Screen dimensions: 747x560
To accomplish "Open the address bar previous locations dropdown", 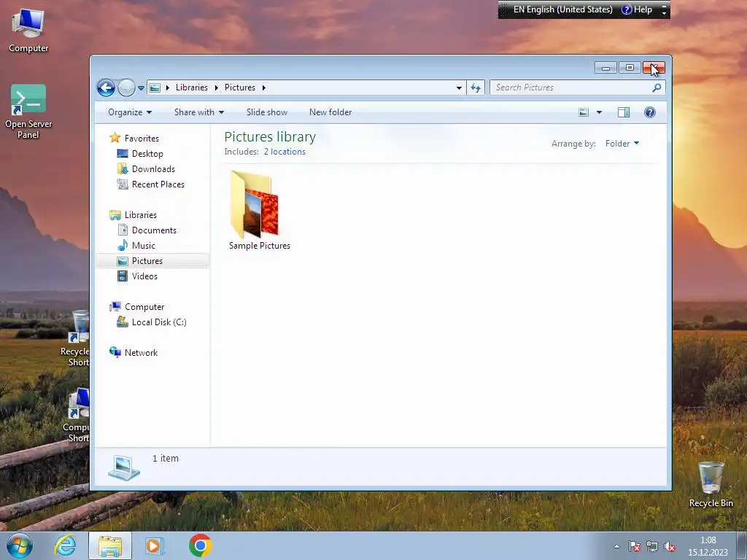I will coord(459,87).
